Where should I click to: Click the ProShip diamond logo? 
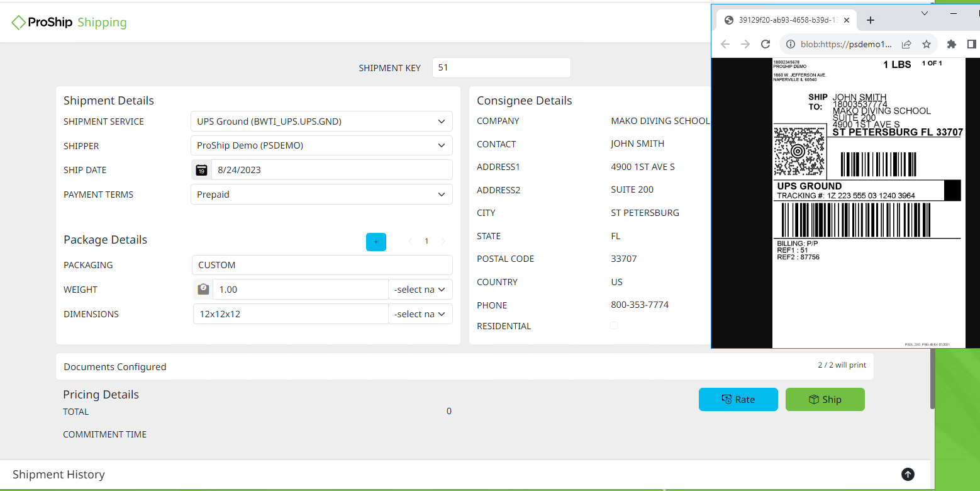pos(19,22)
